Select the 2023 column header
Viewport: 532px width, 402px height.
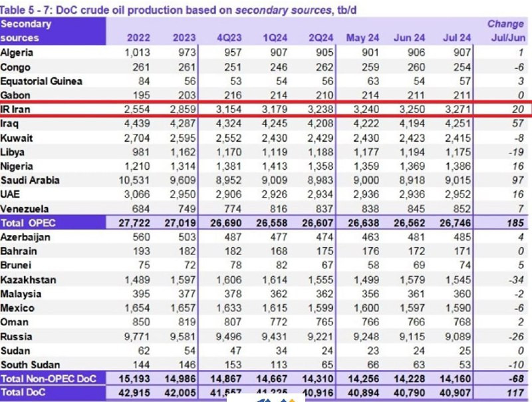[184, 37]
